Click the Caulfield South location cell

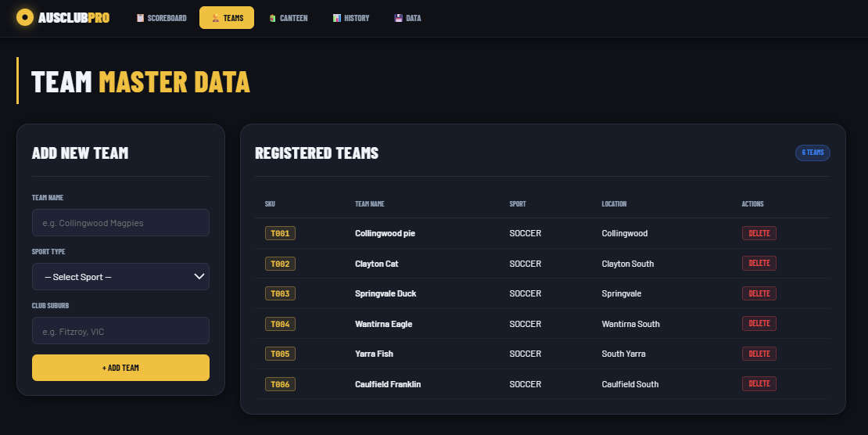click(x=630, y=384)
